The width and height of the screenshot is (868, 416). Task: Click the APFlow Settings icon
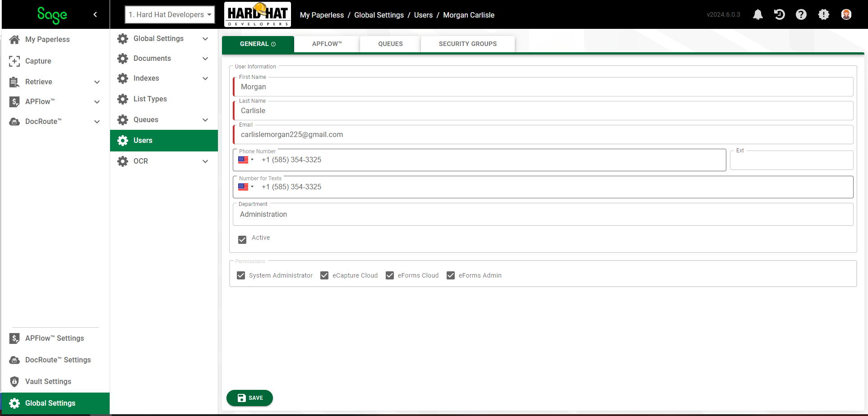pyautogui.click(x=14, y=338)
